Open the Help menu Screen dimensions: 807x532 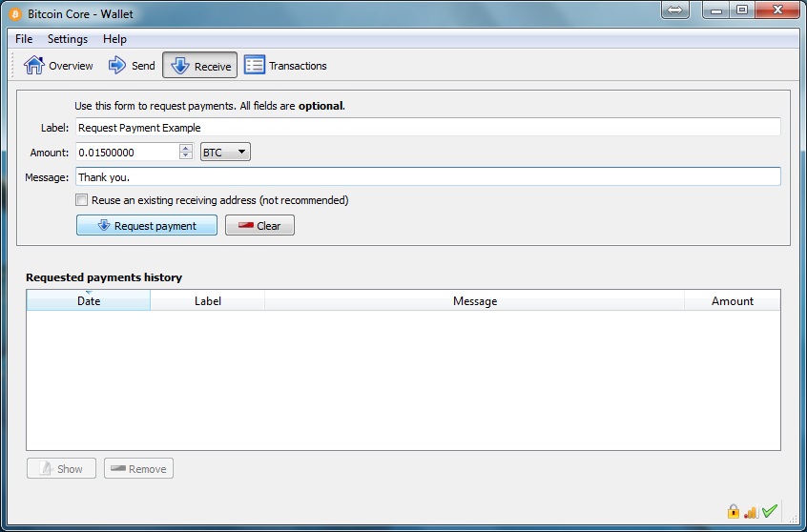[x=114, y=39]
